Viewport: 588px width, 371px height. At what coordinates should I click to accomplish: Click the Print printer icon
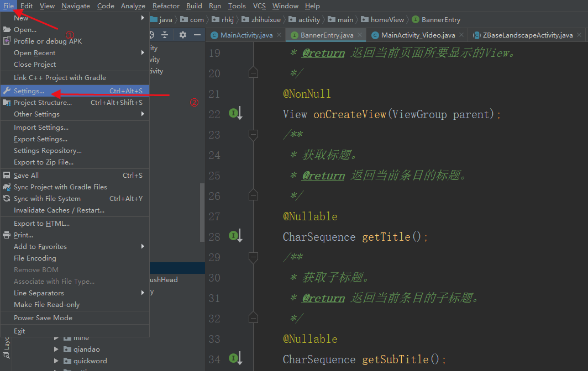click(x=7, y=235)
